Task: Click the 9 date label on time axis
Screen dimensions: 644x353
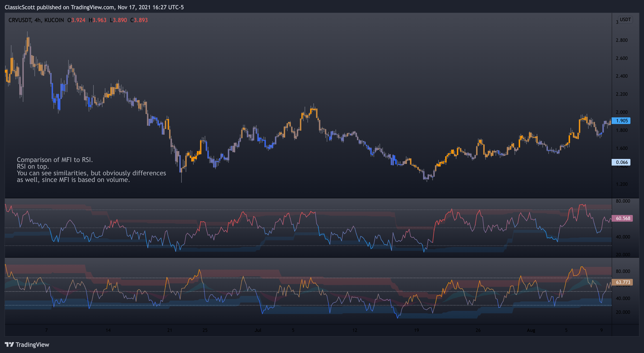Action: pyautogui.click(x=601, y=330)
